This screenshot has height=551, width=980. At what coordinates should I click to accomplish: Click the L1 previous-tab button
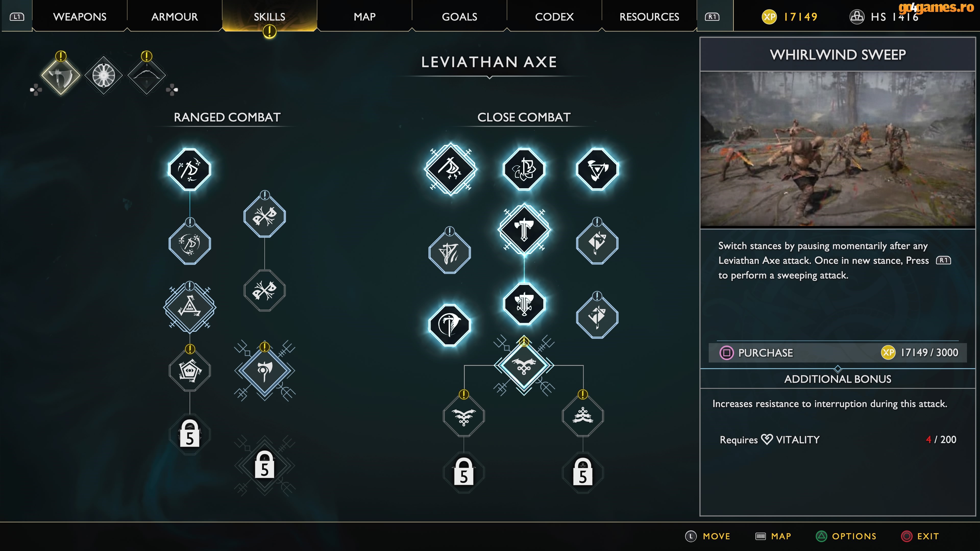click(17, 17)
